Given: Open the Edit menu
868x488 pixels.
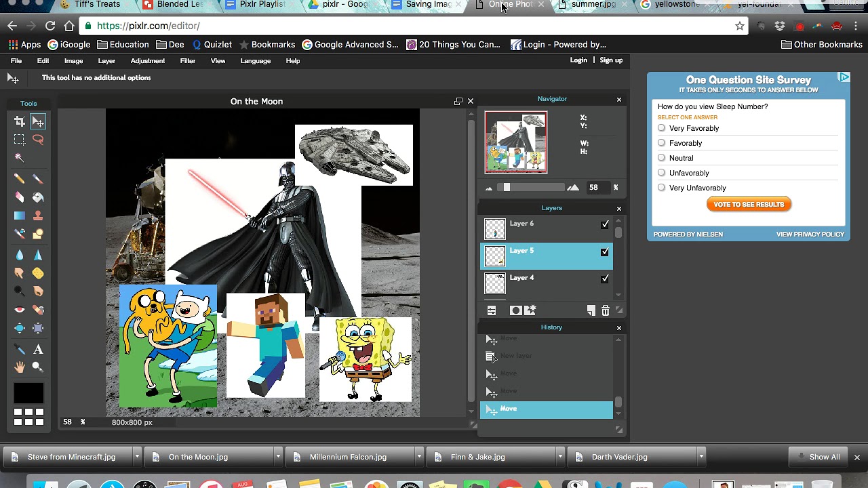Looking at the screenshot, I should coord(43,61).
